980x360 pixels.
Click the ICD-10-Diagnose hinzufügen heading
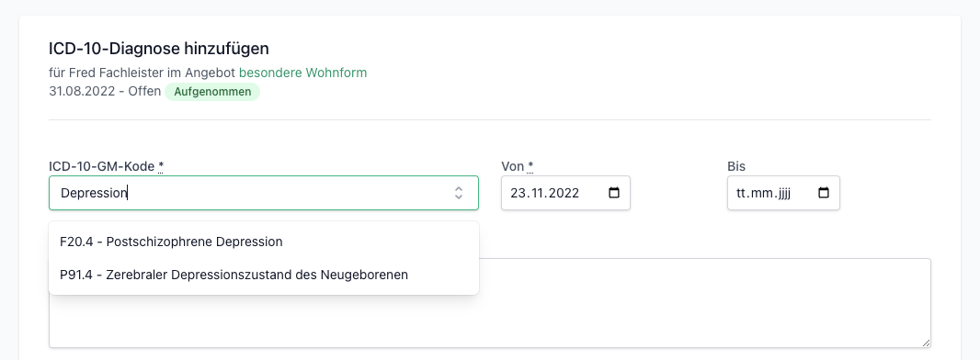pyautogui.click(x=159, y=48)
